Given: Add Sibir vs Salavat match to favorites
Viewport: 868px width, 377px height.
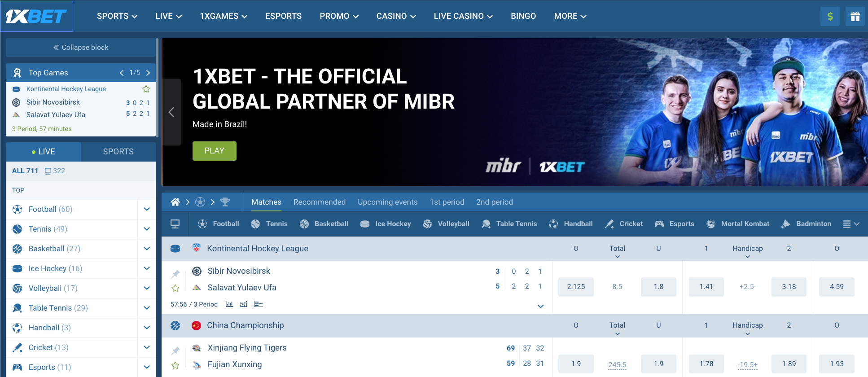Looking at the screenshot, I should click(x=175, y=288).
